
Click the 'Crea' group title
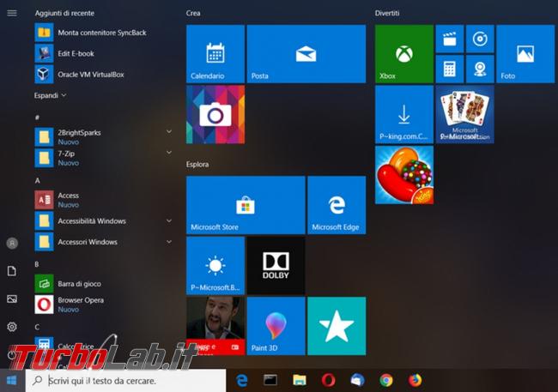point(193,13)
